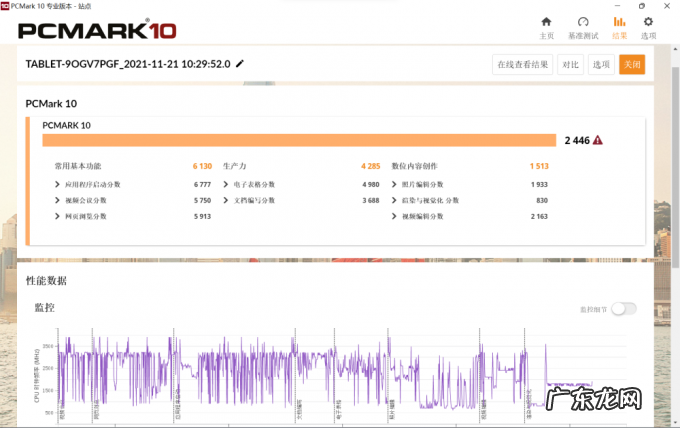Click the red warning triangle beside 2 446

coord(598,140)
